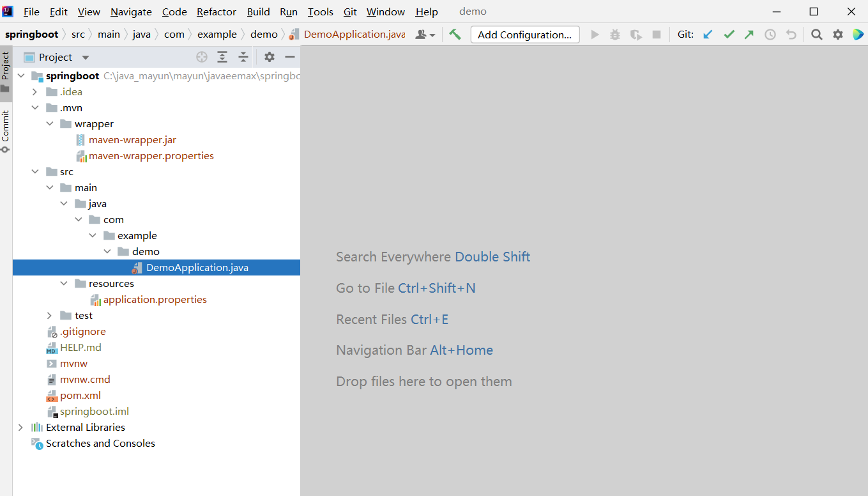868x496 pixels.
Task: Click Git Commit green checkmark
Action: tap(729, 35)
